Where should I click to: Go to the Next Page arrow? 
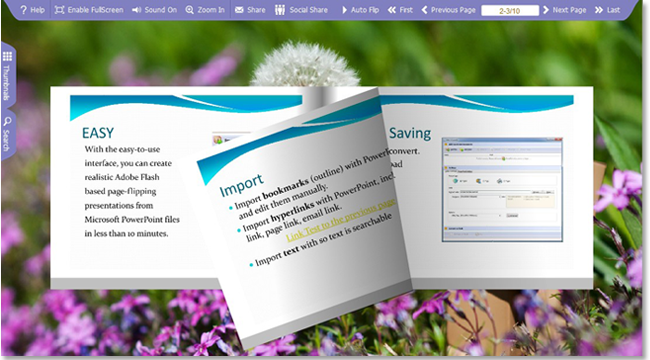pyautogui.click(x=546, y=10)
